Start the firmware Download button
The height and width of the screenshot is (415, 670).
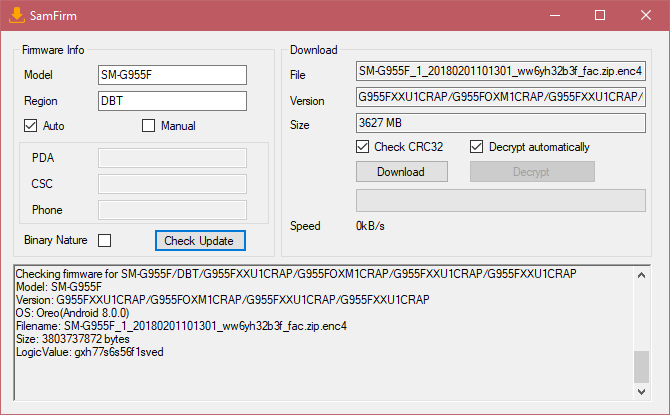[402, 171]
